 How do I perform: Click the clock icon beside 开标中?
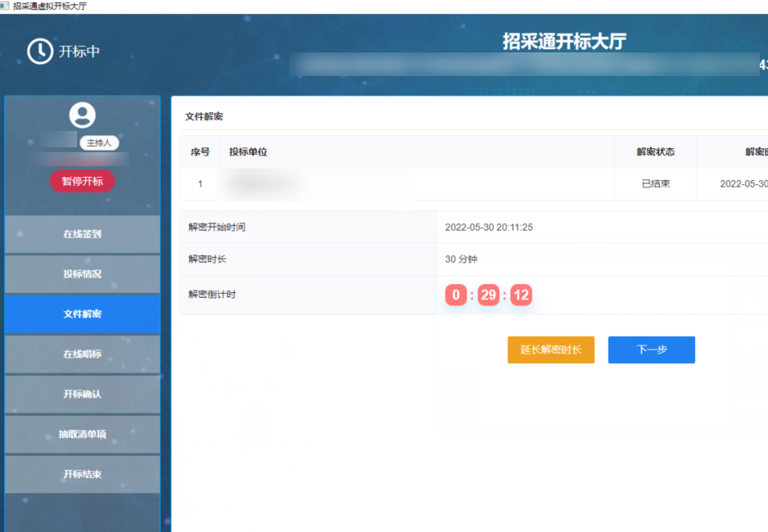pos(40,52)
